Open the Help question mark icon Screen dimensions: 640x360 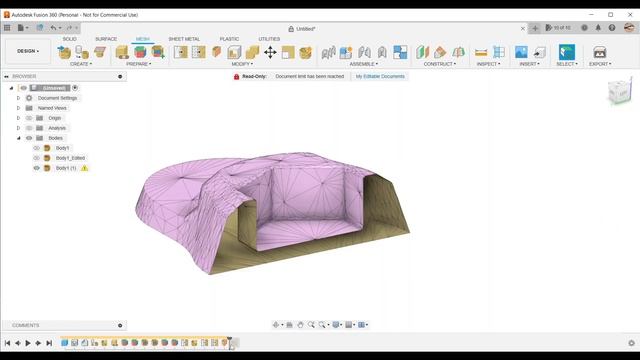tap(612, 28)
